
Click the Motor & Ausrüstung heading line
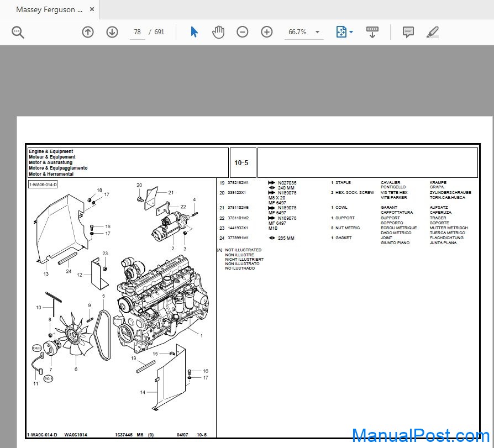pos(50,162)
